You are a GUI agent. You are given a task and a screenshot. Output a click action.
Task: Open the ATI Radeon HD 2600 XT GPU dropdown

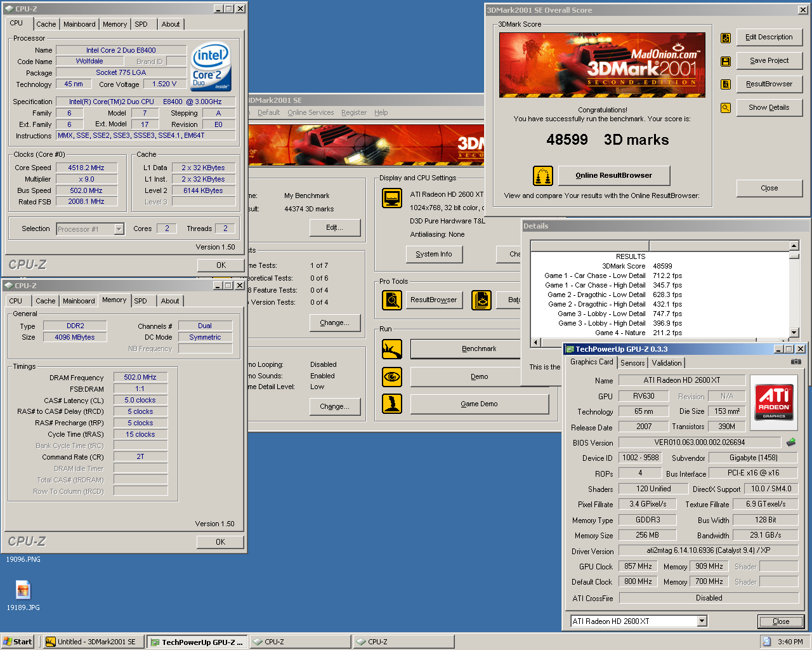point(702,621)
